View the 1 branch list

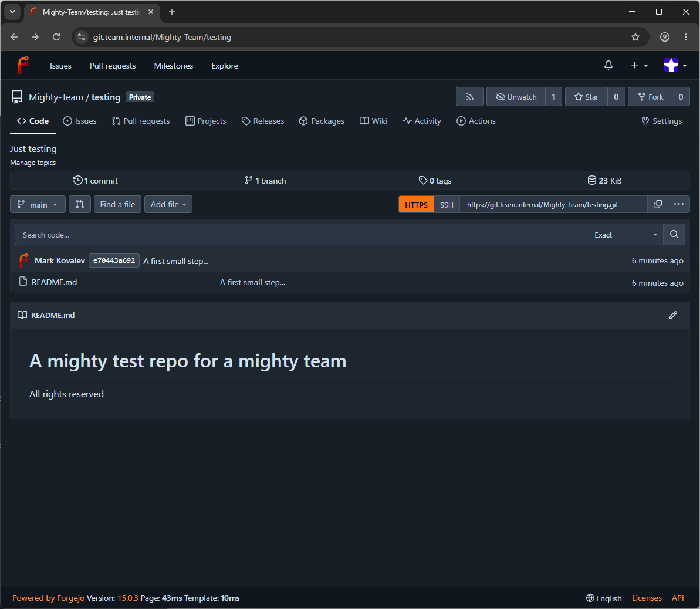265,180
